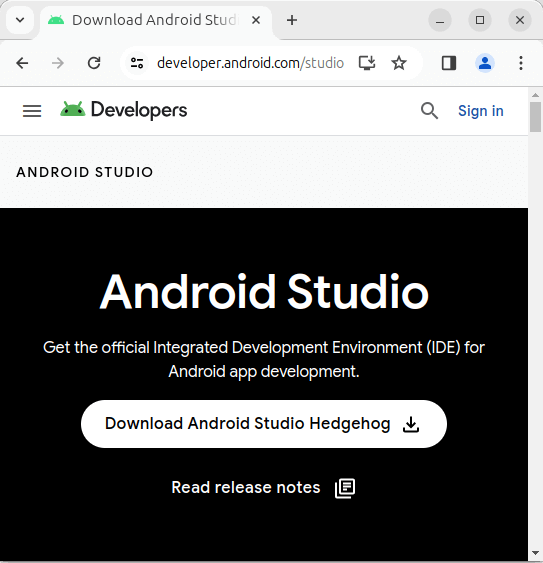
Task: Go back to previous page
Action: click(x=22, y=63)
